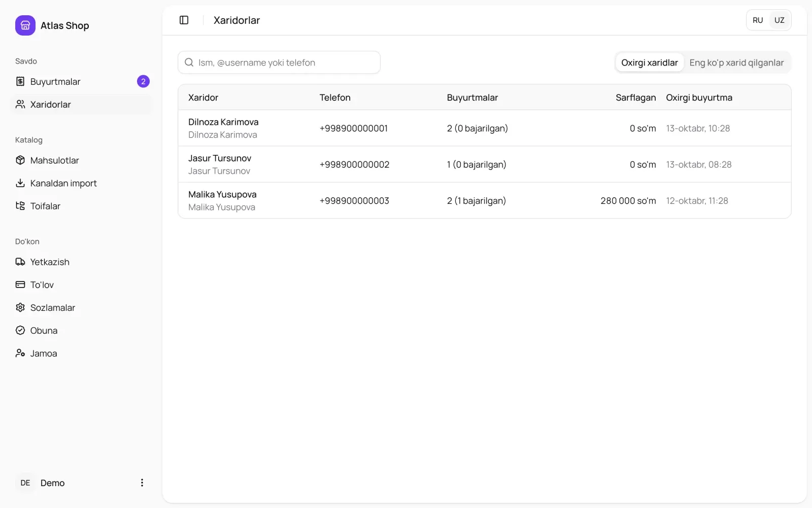Open Kanaldan import download icon
The image size is (812, 508).
(20, 183)
